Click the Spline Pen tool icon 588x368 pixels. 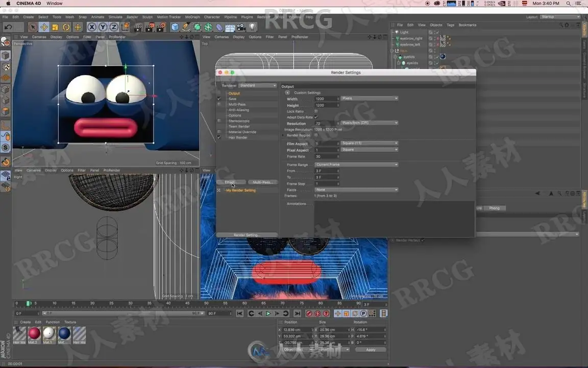[186, 27]
